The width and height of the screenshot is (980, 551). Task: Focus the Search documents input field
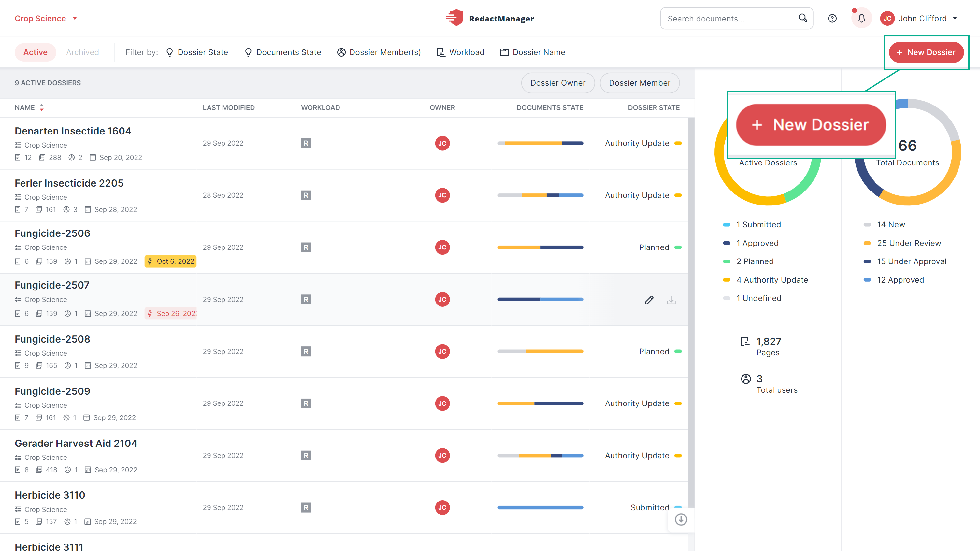tap(737, 18)
